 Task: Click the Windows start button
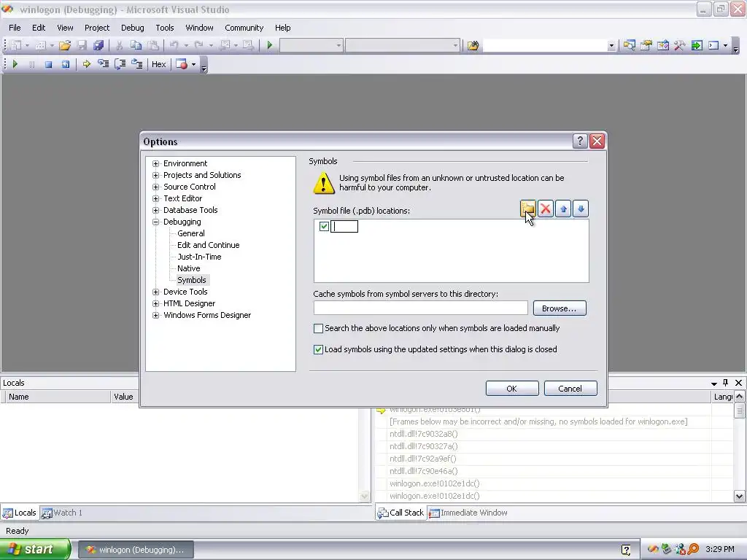pyautogui.click(x=34, y=550)
